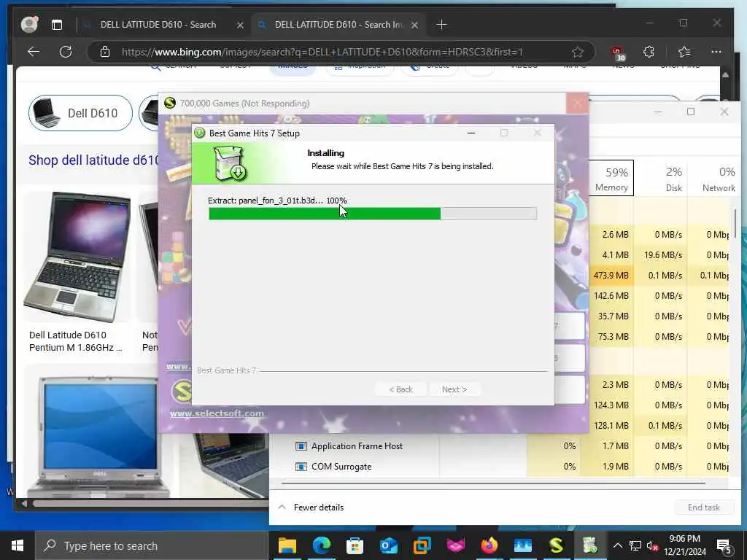Add this page to favorites star

(x=578, y=52)
